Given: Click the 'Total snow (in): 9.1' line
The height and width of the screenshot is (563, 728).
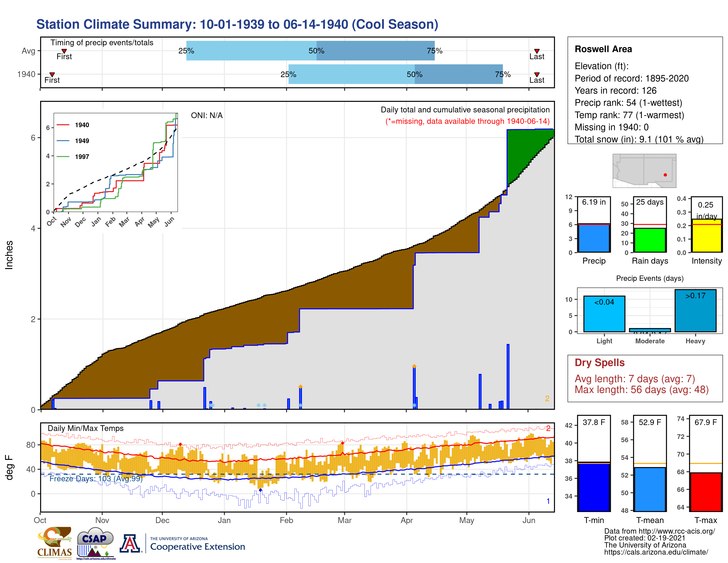Looking at the screenshot, I should tap(639, 139).
